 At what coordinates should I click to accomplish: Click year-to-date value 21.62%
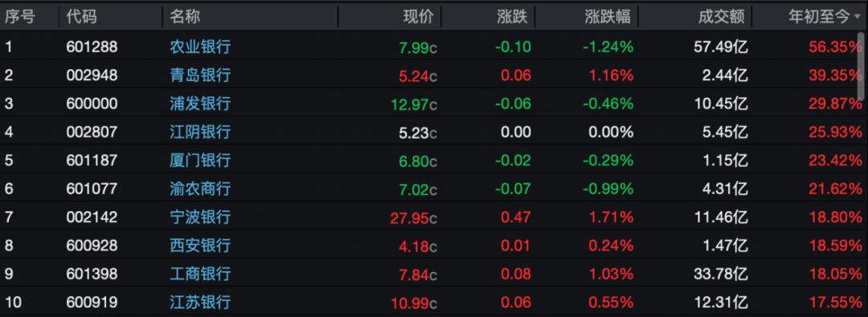pos(835,189)
